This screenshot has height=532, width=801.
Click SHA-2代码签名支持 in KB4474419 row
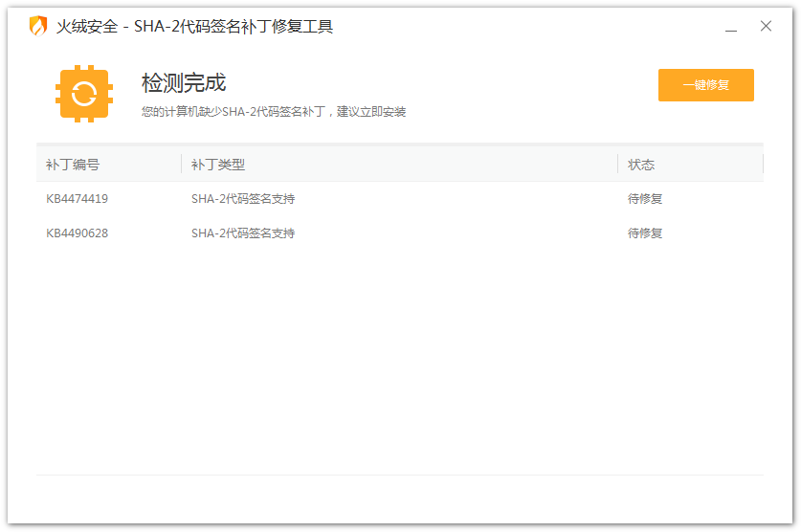pos(243,199)
